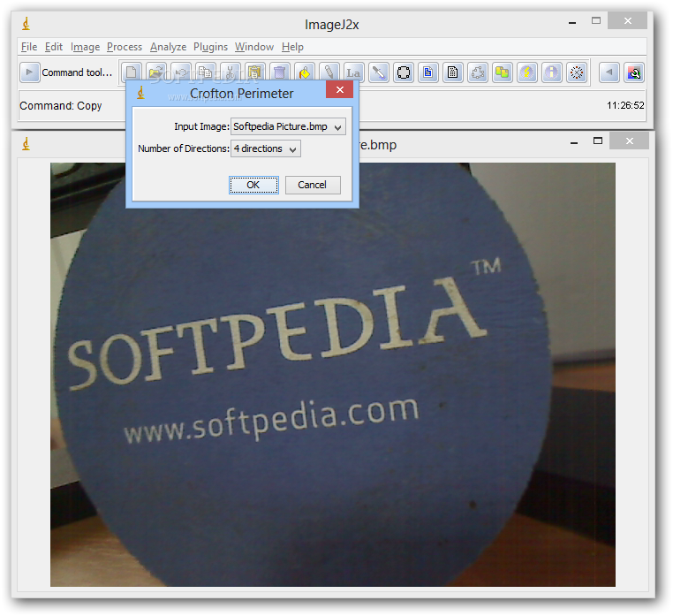The width and height of the screenshot is (673, 616).
Task: Close the Crofton Perimeter dialog
Action: pos(339,90)
